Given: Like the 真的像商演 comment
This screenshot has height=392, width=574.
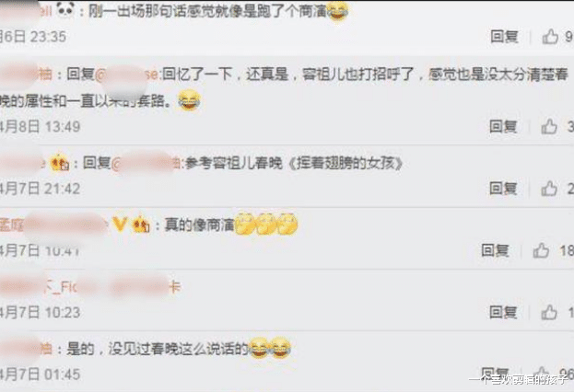Looking at the screenshot, I should pyautogui.click(x=541, y=250).
